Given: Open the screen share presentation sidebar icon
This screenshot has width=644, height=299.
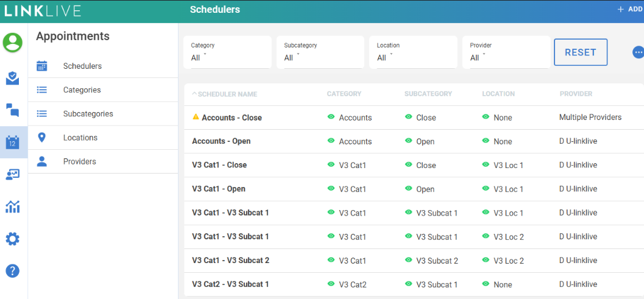Looking at the screenshot, I should 13,175.
